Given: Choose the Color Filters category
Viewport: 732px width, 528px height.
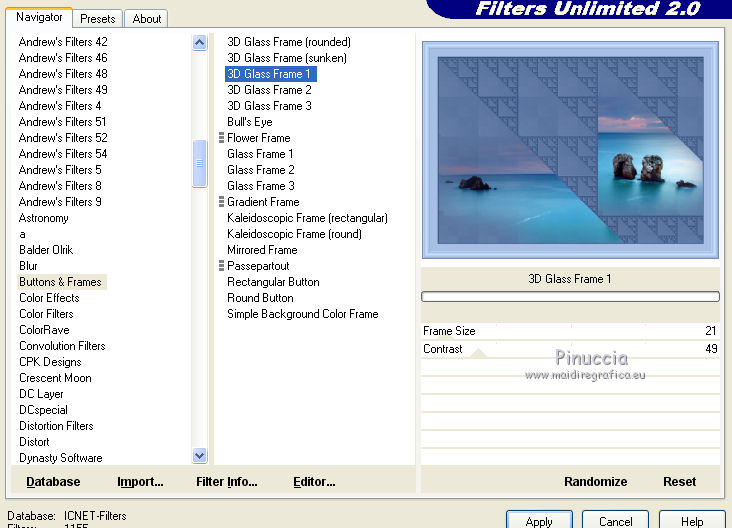Looking at the screenshot, I should click(46, 314).
